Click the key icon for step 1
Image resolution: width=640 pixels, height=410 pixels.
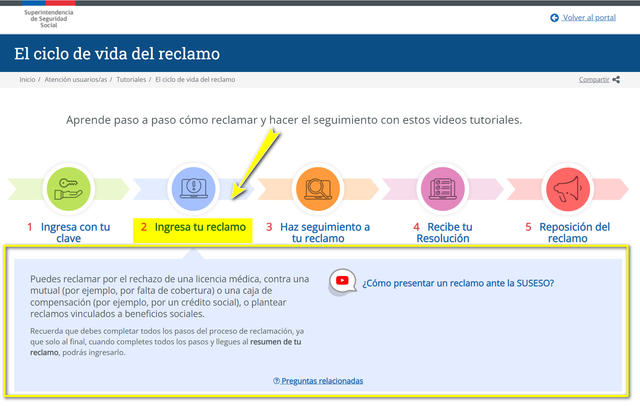(69, 187)
